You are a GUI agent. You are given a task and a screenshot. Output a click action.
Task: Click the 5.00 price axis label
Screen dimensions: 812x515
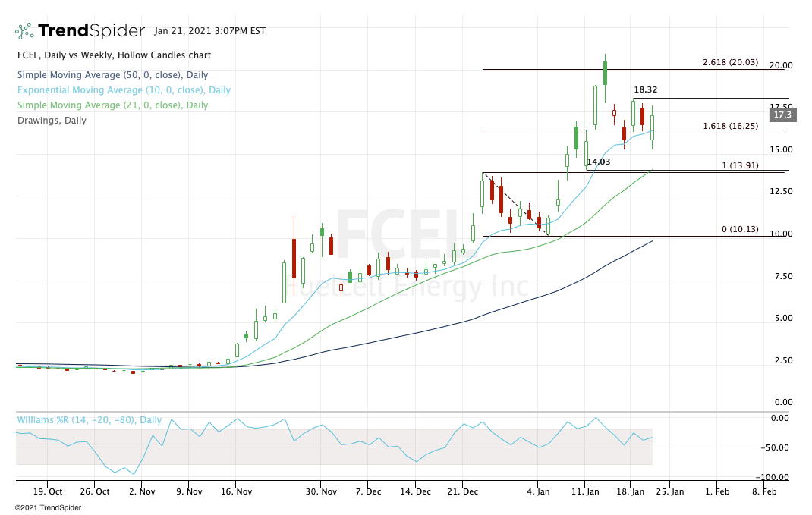click(x=783, y=319)
